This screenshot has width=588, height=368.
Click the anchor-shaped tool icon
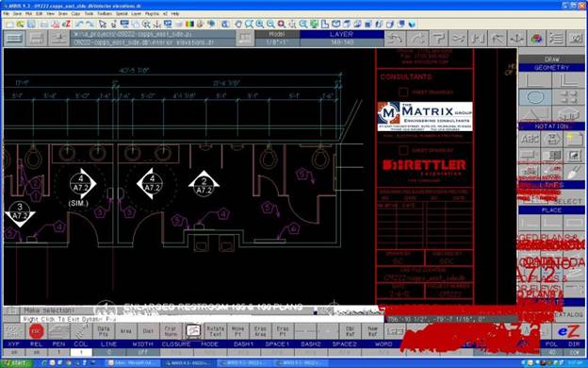(517, 39)
